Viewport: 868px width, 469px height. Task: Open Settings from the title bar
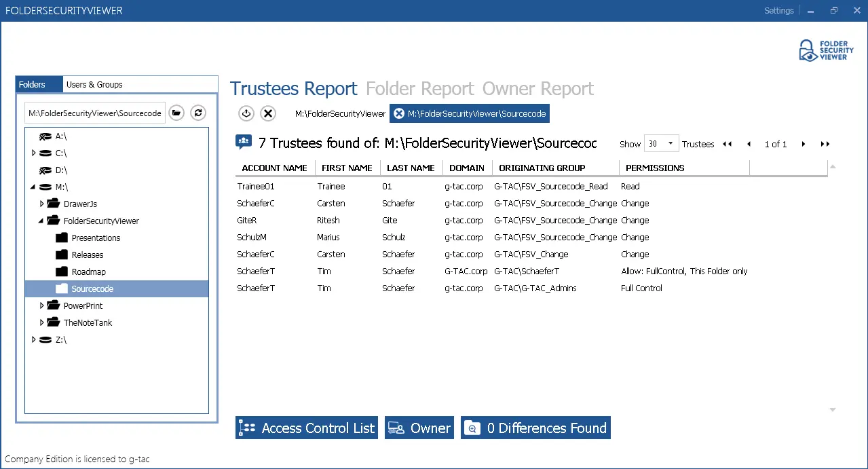pyautogui.click(x=778, y=11)
